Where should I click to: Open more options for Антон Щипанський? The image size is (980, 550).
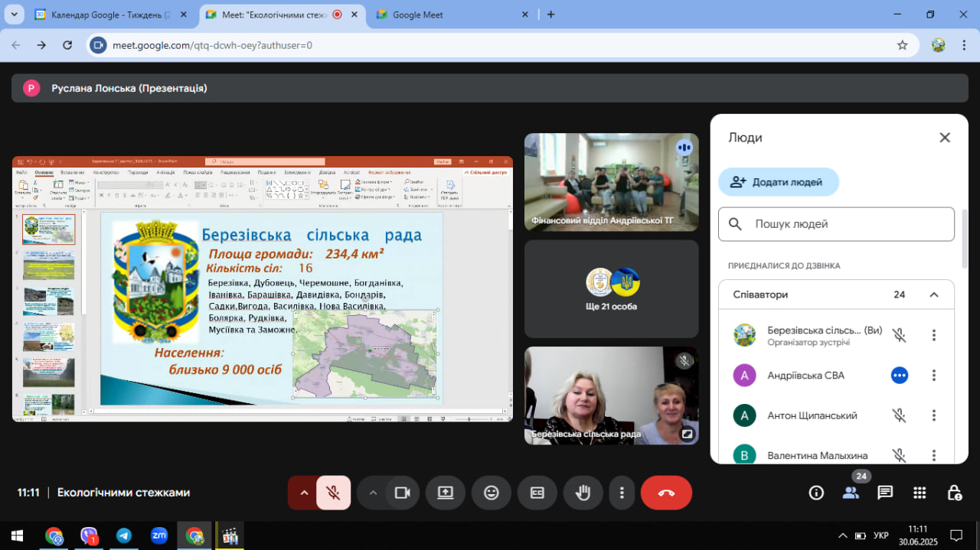tap(933, 415)
